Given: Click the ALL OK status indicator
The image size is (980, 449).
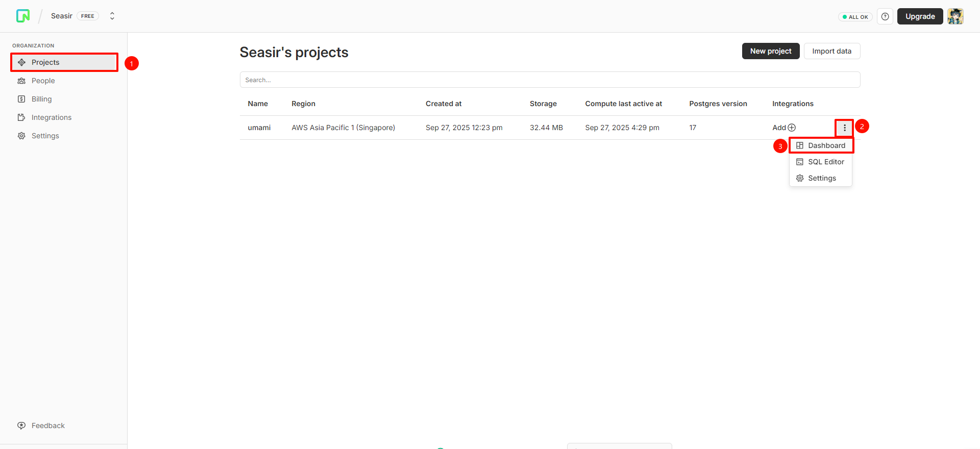Looking at the screenshot, I should coord(855,17).
